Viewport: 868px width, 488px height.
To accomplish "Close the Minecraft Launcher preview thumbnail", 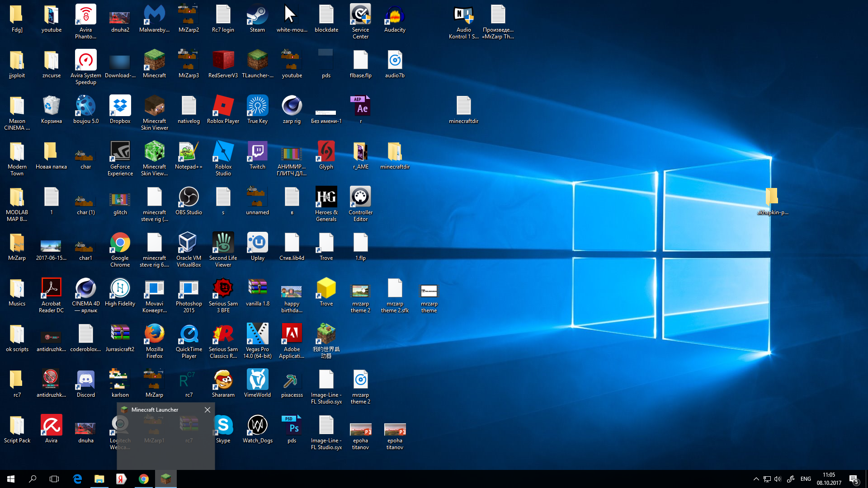I will click(208, 410).
